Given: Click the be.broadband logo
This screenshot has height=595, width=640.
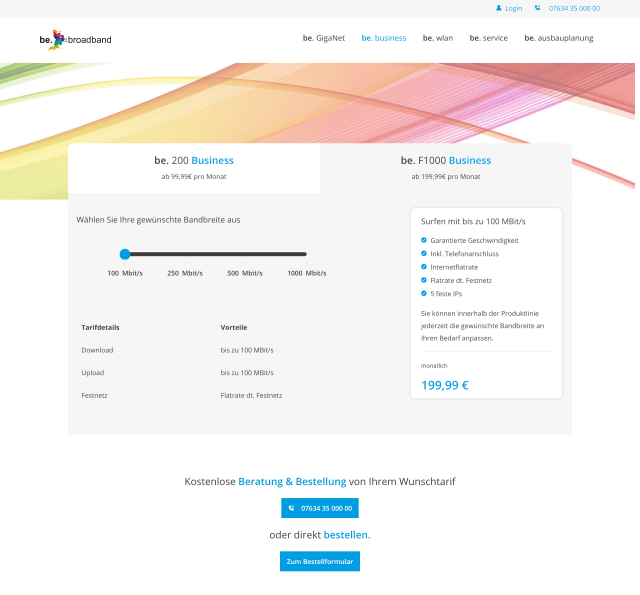Looking at the screenshot, I should pyautogui.click(x=76, y=40).
